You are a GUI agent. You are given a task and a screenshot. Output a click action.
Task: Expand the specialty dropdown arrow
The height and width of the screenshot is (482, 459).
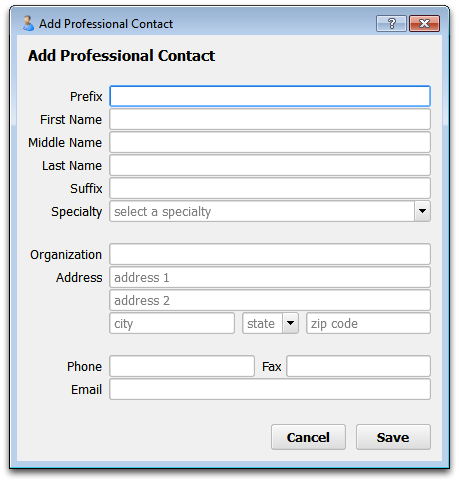tap(422, 211)
